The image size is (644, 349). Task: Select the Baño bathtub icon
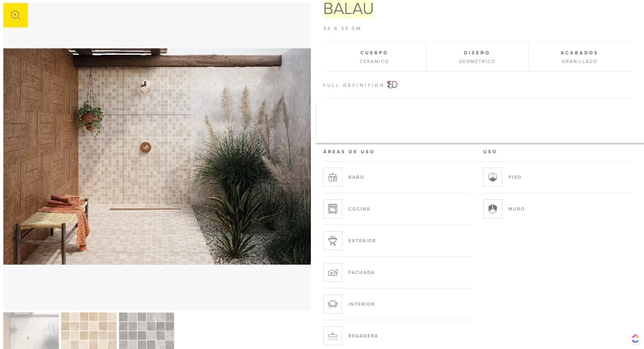[333, 177]
